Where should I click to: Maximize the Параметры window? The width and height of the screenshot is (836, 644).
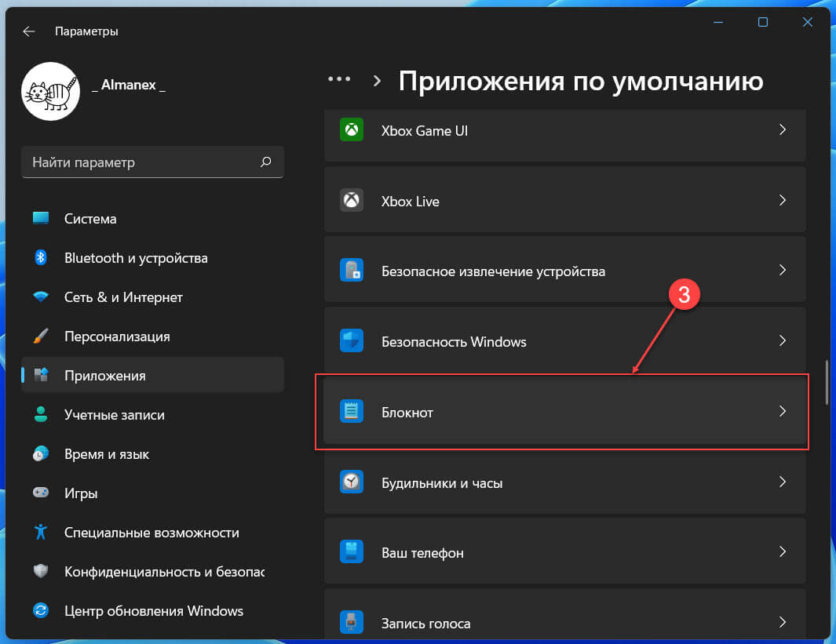pos(763,22)
